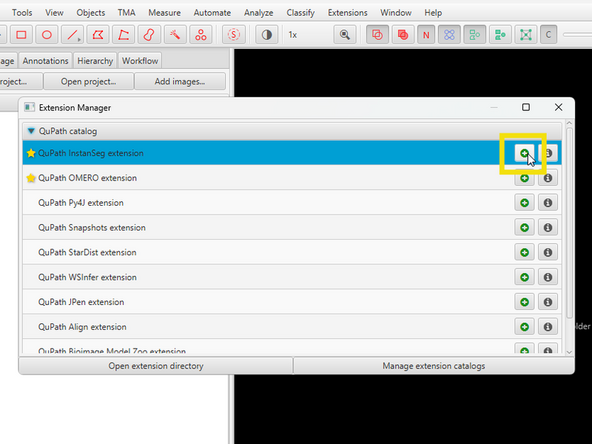
Task: Select the QuPath WSInfer extension row
Action: click(x=292, y=278)
